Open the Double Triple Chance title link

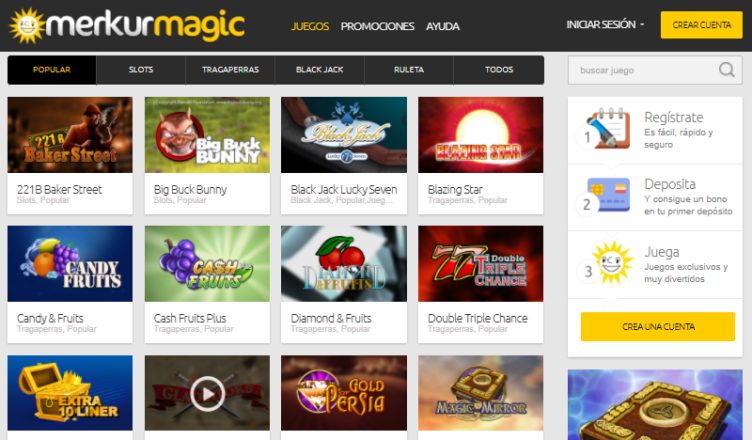[x=478, y=318]
